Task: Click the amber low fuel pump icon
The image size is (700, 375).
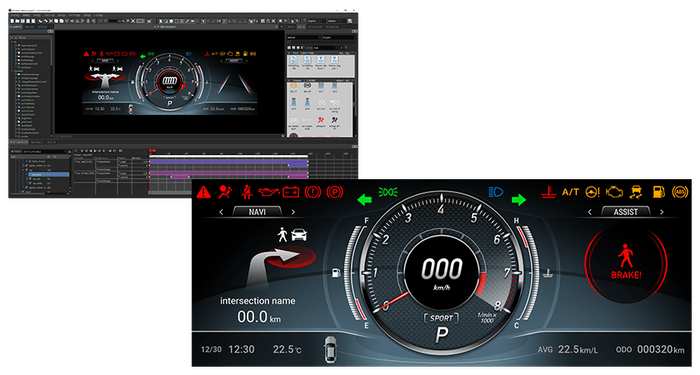Action: [x=658, y=192]
